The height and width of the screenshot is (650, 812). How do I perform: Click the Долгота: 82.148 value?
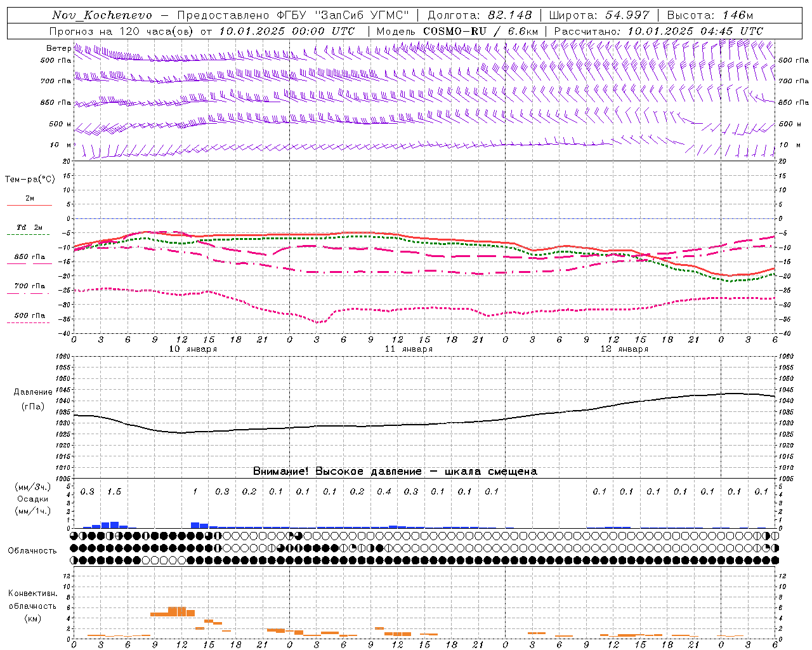coord(480,15)
